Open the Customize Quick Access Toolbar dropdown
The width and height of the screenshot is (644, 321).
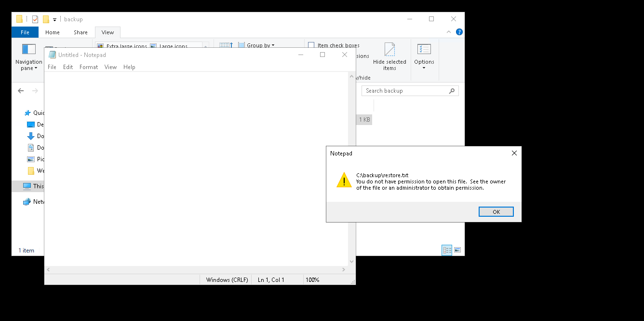pos(54,20)
